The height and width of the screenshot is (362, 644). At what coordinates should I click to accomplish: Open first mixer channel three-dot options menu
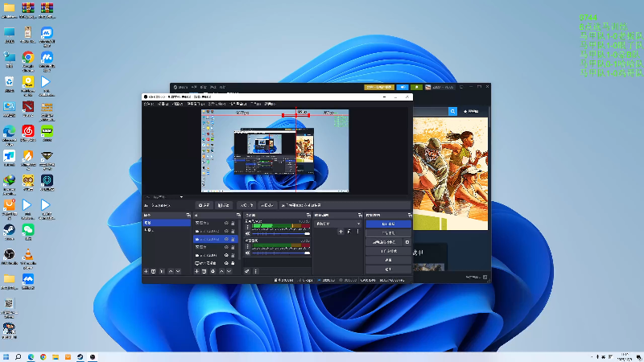pyautogui.click(x=248, y=228)
